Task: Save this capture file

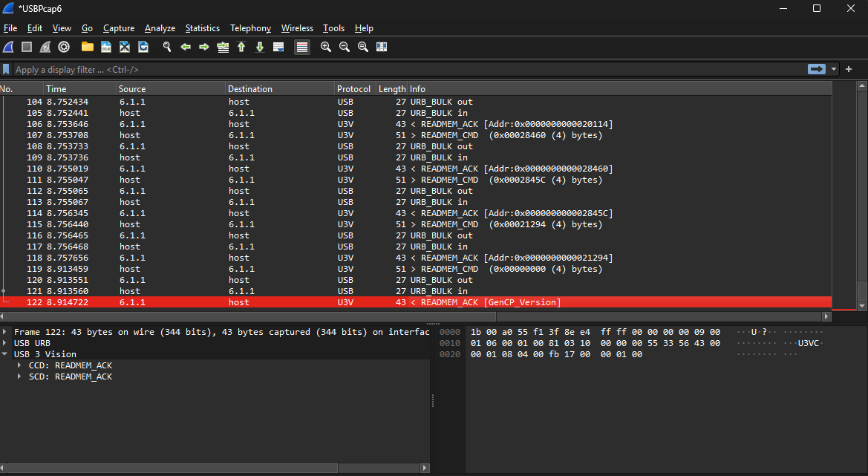Action: (106, 47)
